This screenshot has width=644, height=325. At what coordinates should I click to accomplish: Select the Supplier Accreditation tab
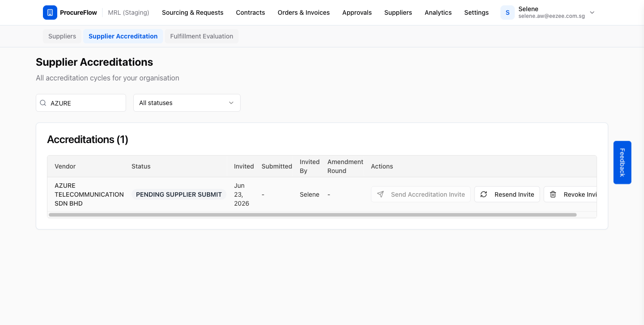123,36
